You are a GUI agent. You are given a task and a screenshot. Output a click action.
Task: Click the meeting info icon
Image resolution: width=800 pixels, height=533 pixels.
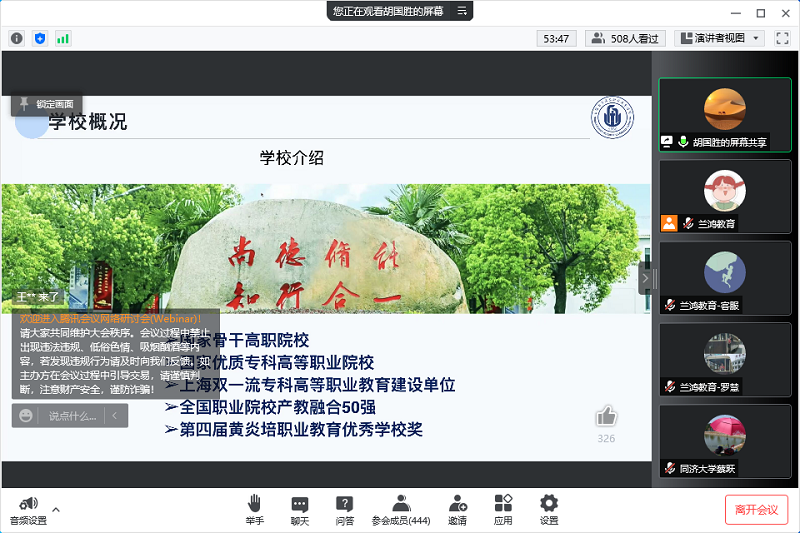point(17,38)
